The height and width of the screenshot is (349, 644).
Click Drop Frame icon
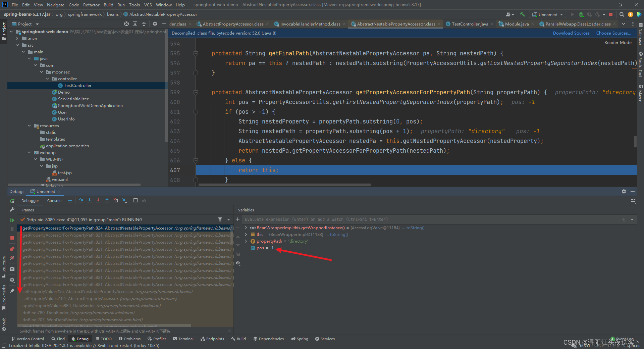tap(116, 200)
